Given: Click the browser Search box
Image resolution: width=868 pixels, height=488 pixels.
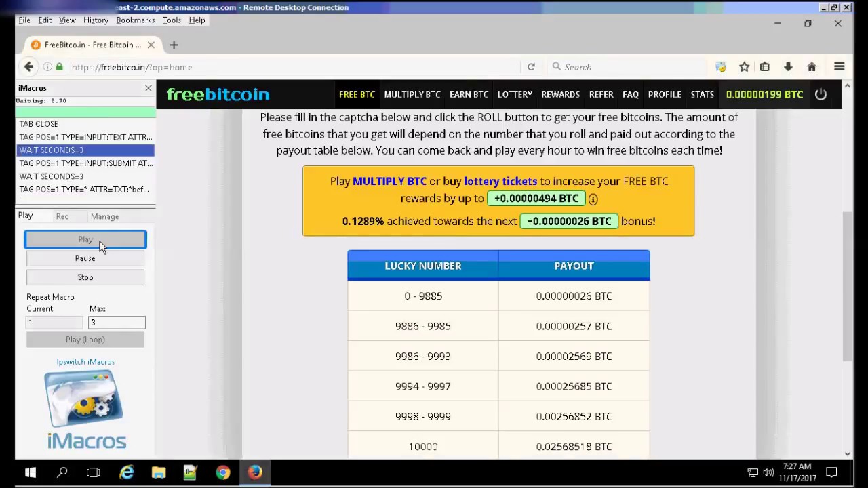Looking at the screenshot, I should [627, 67].
